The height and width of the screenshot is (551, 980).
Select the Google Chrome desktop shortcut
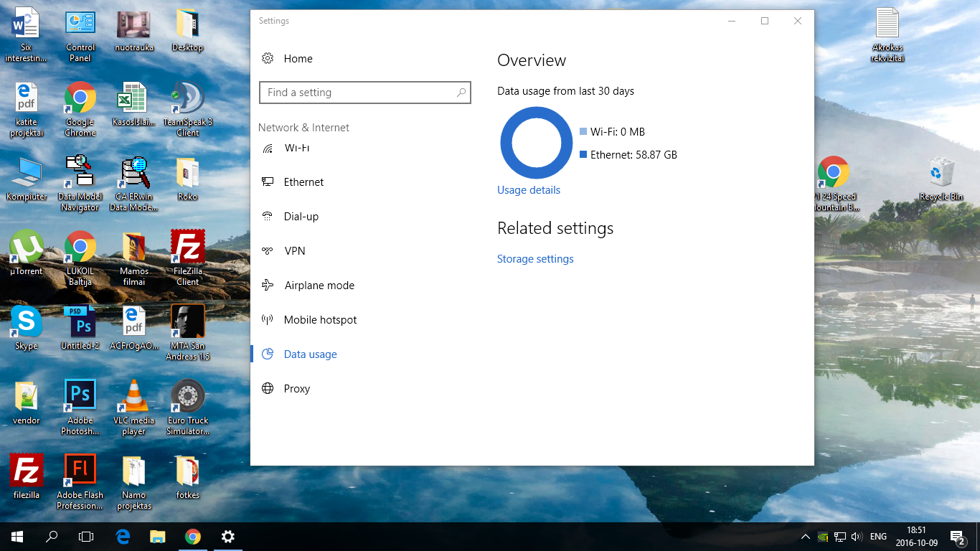(80, 110)
